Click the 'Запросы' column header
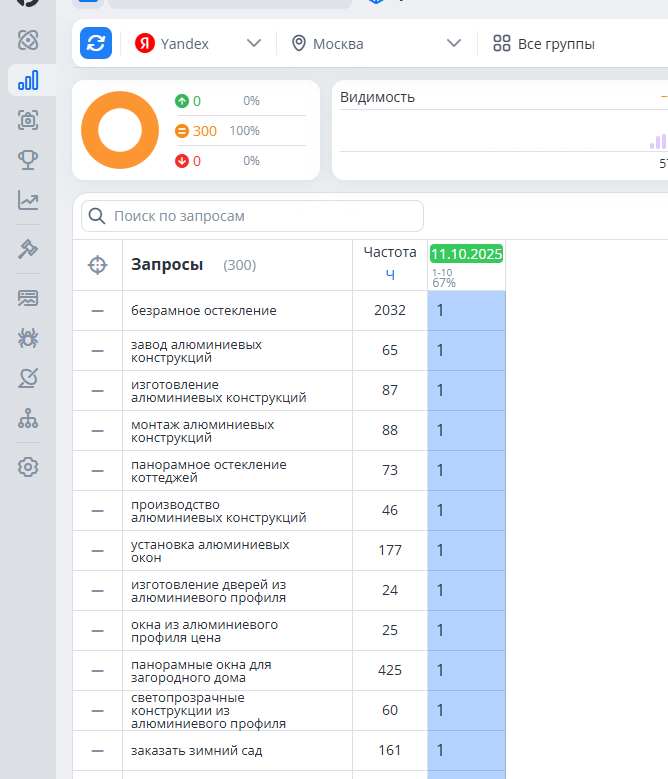The image size is (668, 779). pyautogui.click(x=167, y=265)
